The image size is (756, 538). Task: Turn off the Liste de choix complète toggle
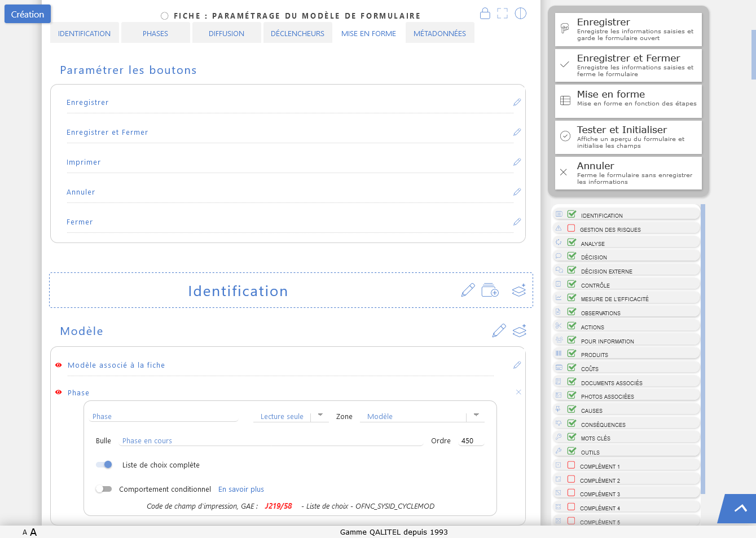(x=104, y=465)
